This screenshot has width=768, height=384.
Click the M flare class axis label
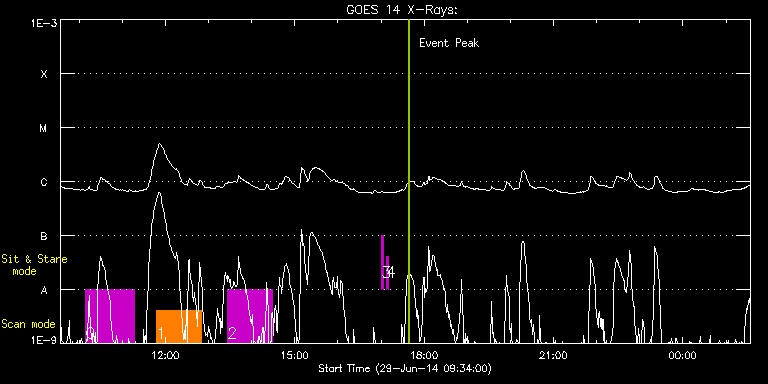click(x=44, y=128)
